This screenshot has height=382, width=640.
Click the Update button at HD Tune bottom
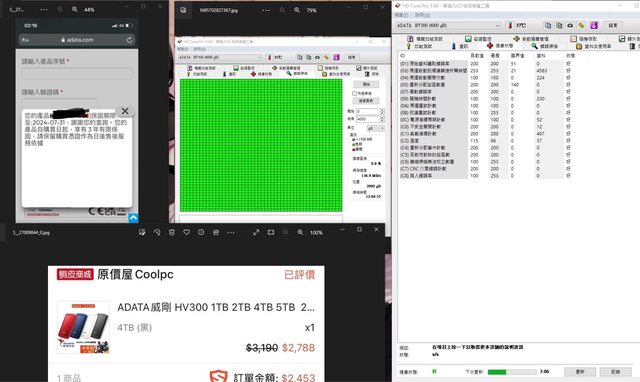(580, 372)
